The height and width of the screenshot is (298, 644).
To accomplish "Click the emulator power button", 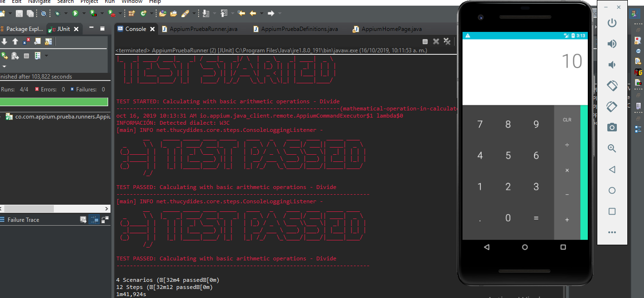I will (x=612, y=23).
